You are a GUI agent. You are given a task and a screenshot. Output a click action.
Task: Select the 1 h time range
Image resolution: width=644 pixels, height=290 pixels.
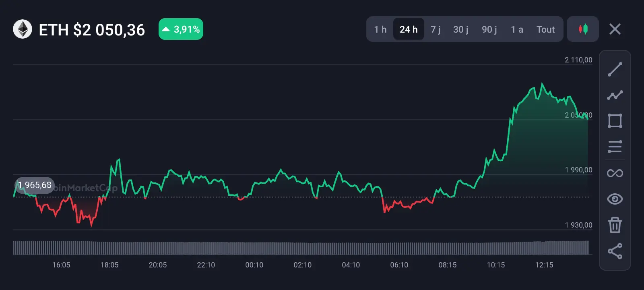coord(380,29)
